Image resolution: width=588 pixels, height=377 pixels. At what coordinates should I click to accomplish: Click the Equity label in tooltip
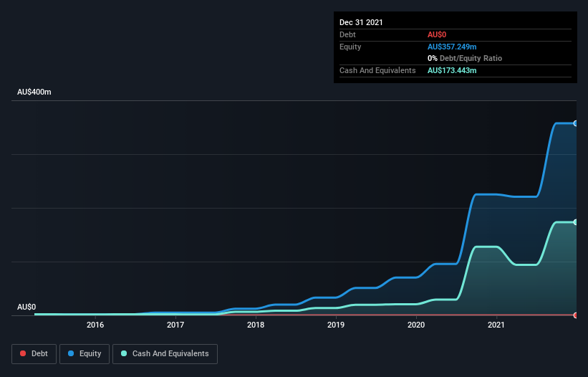click(x=350, y=47)
